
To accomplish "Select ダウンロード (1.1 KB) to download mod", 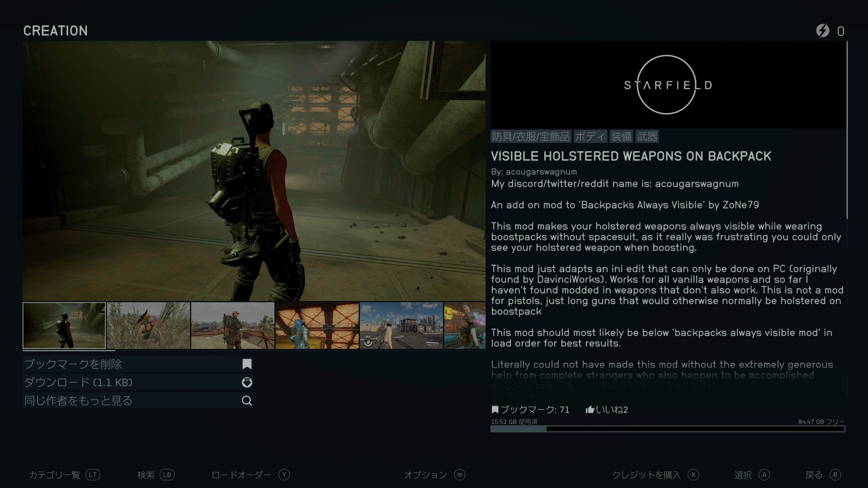I will [x=137, y=382].
